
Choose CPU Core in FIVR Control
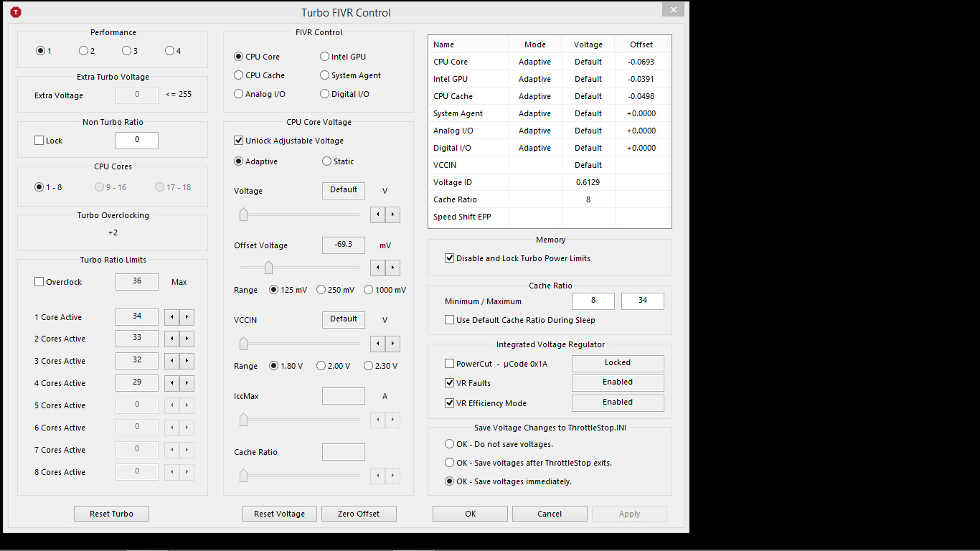point(257,57)
